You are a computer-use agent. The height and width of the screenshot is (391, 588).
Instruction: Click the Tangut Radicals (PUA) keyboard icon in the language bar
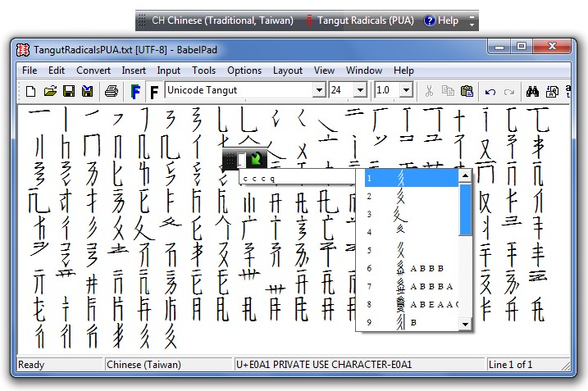pos(309,20)
